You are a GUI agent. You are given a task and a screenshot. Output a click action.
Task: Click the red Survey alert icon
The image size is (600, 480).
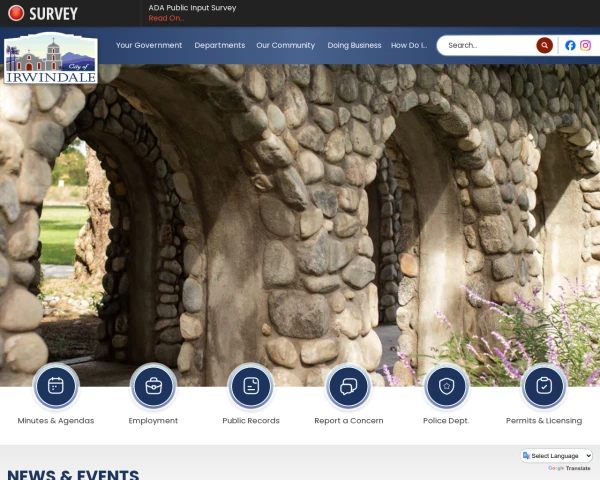click(16, 13)
